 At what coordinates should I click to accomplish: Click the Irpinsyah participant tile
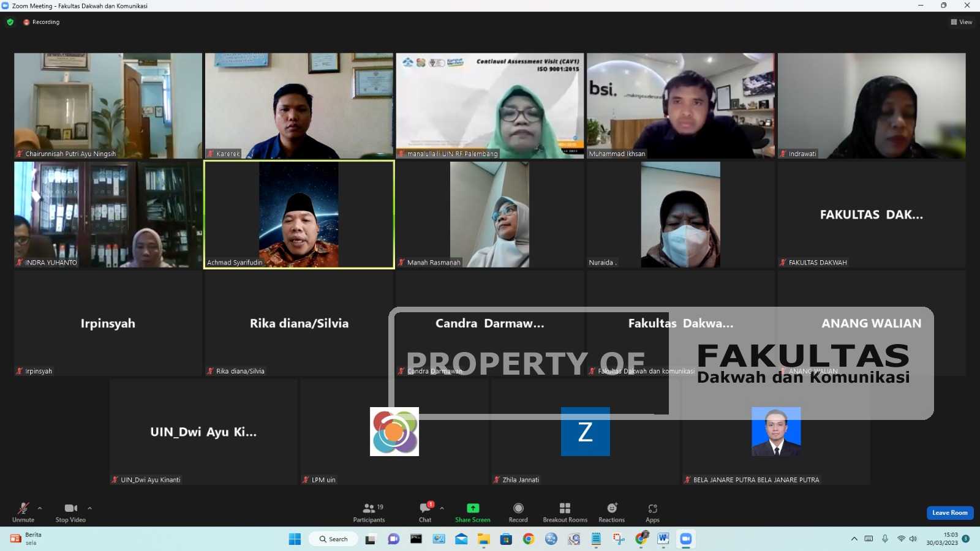(x=108, y=323)
